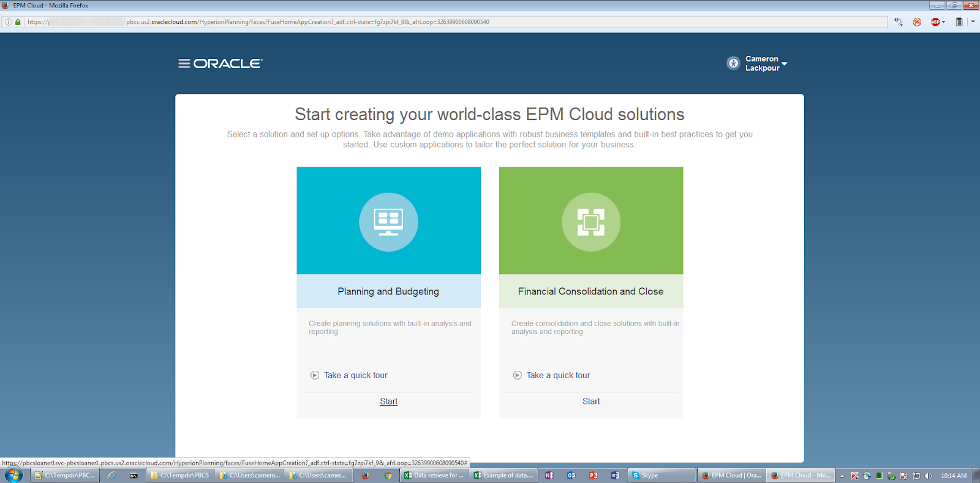980x483 pixels.
Task: Switch to C:\Users\camero... taskbar window
Action: click(250, 475)
